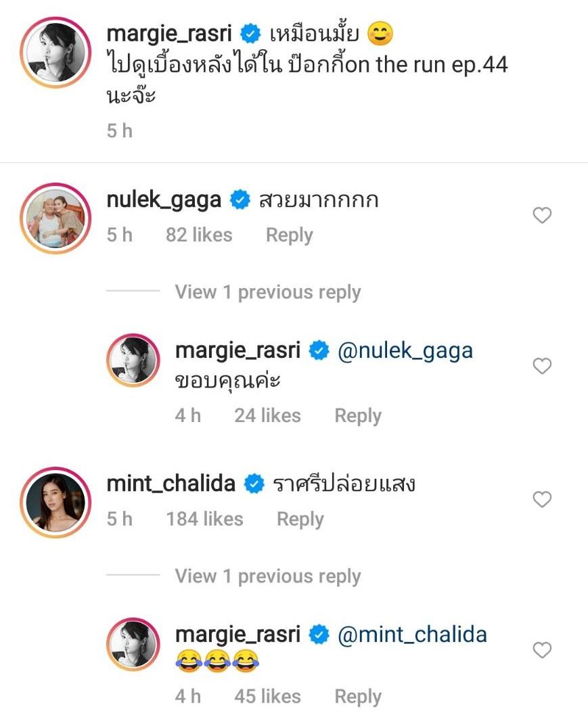Expand previous reply under nulek_gaga's comment

click(x=267, y=292)
